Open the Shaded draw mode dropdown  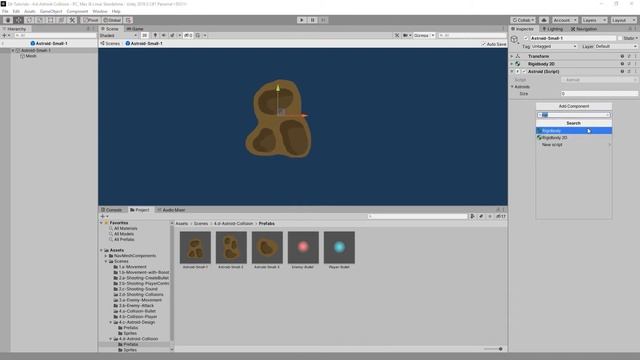coord(118,36)
